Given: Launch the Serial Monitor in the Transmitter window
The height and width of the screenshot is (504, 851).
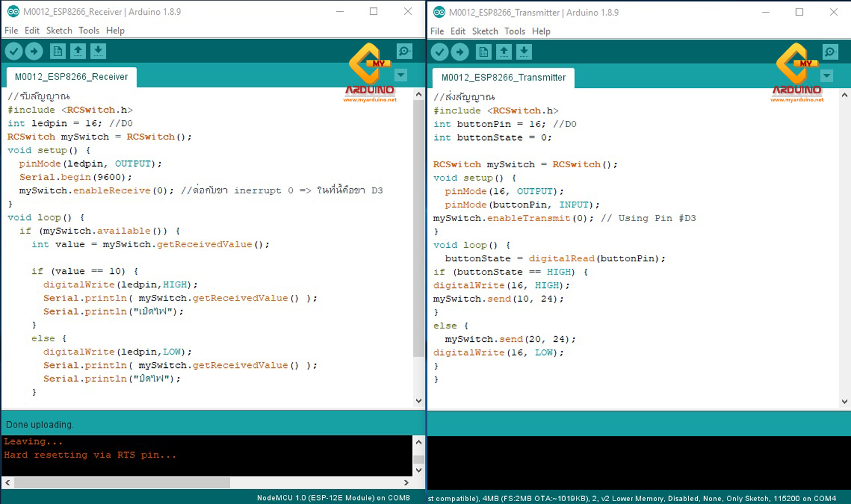Looking at the screenshot, I should click(x=831, y=52).
